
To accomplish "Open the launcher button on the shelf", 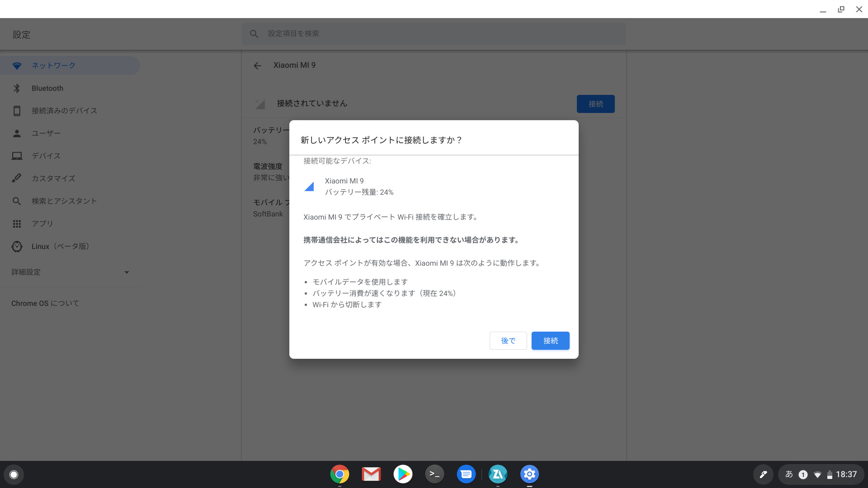I will 14,474.
